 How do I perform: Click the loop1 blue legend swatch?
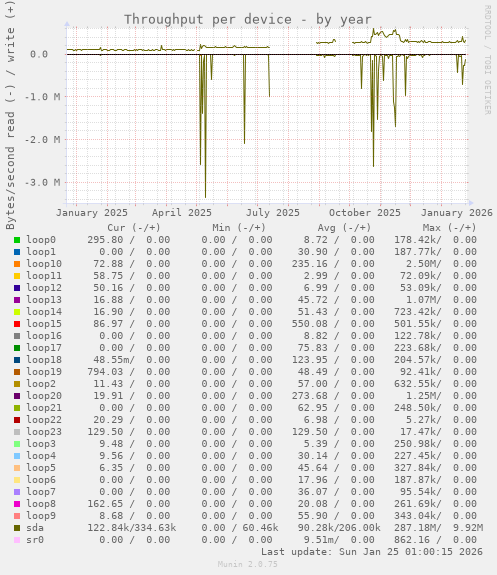coord(17,252)
